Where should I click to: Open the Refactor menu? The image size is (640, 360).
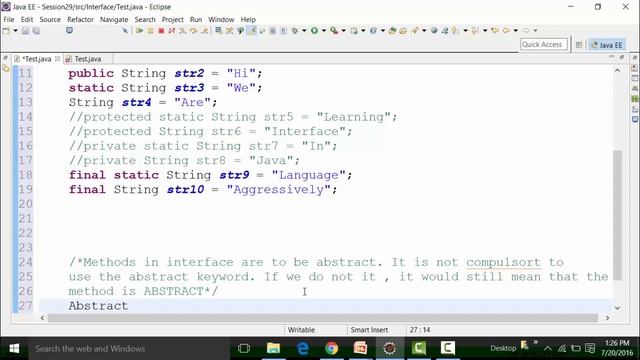80,19
